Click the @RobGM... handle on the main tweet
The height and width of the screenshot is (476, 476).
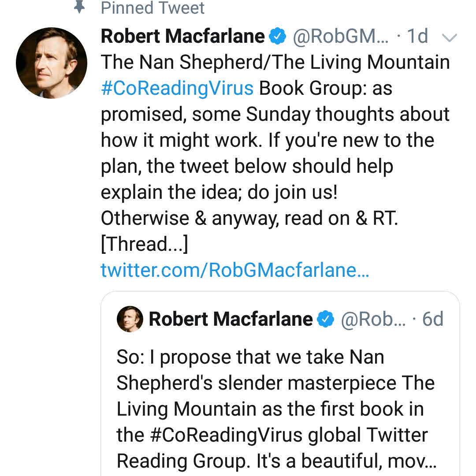pos(340,36)
